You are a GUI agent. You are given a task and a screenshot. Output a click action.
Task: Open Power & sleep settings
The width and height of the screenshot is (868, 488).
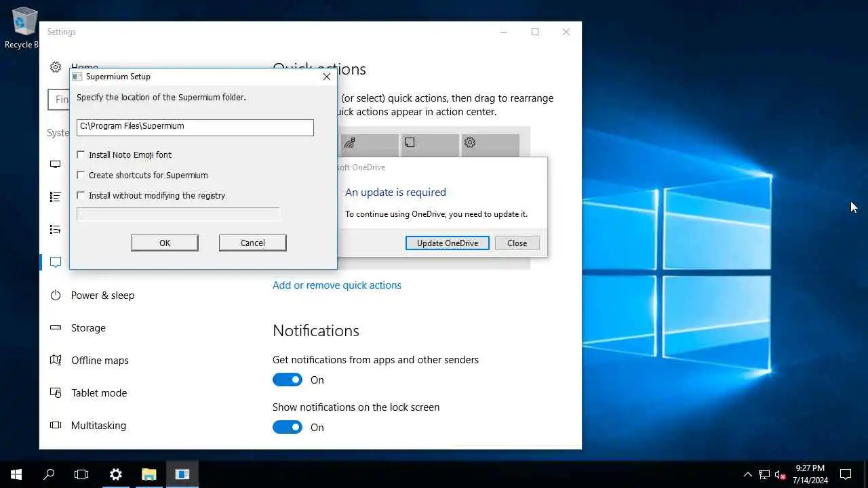(x=102, y=296)
